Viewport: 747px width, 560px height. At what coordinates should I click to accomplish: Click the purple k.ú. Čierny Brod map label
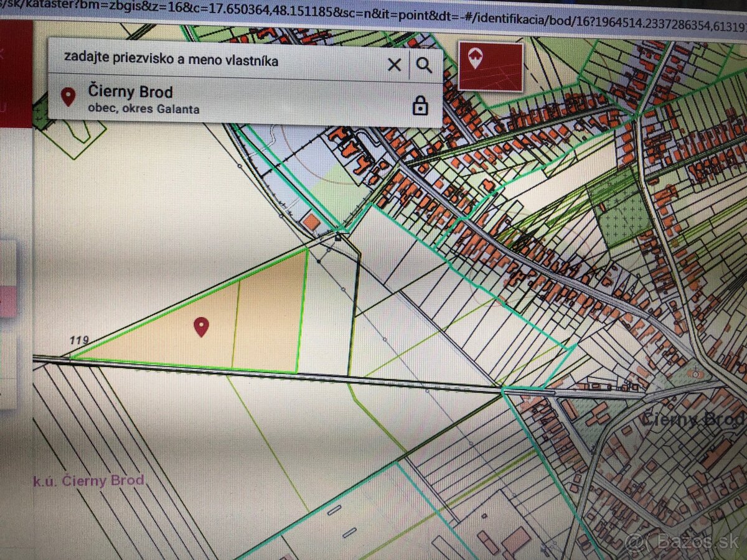(88, 480)
